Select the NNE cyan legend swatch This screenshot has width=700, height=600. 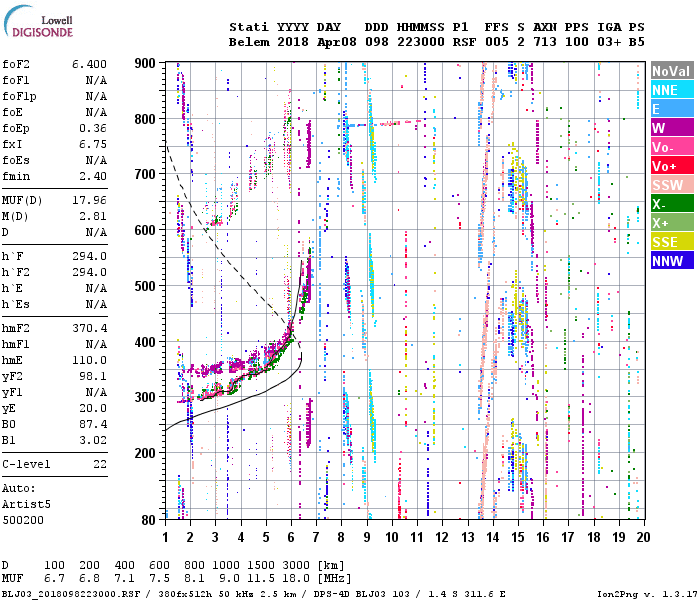coord(672,90)
